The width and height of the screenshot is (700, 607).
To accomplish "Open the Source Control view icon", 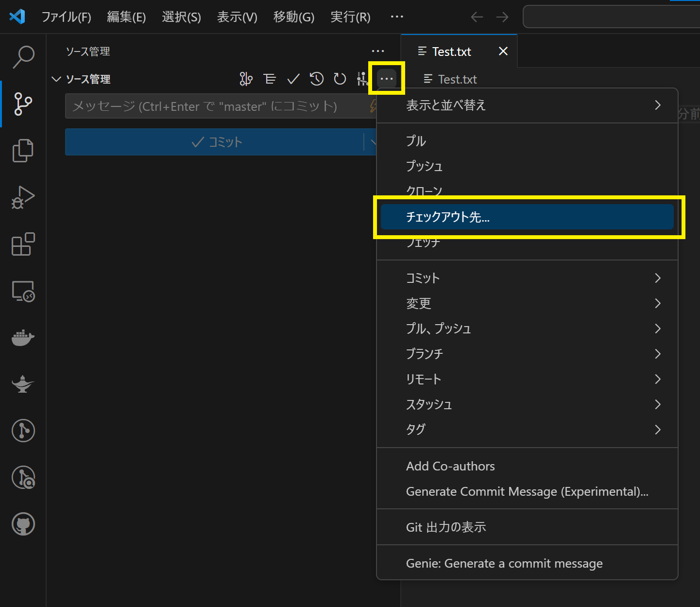I will pyautogui.click(x=23, y=104).
